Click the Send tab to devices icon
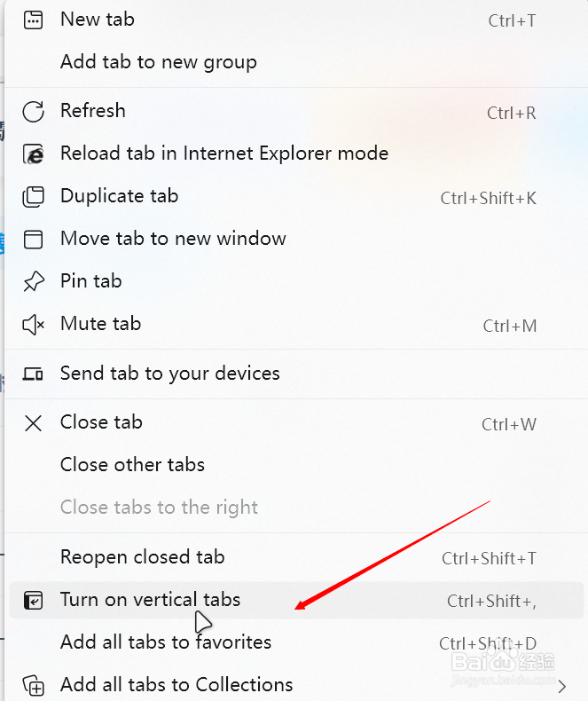The height and width of the screenshot is (701, 588). coord(33,374)
